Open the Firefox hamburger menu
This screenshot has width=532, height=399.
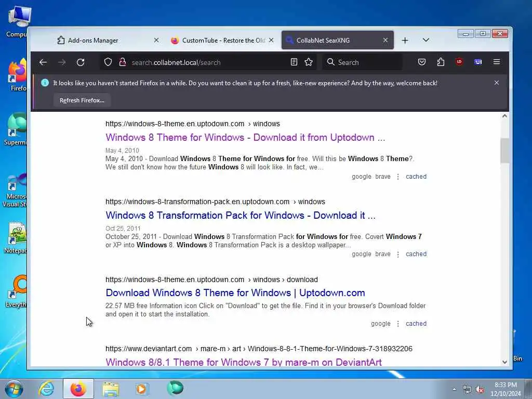[496, 62]
